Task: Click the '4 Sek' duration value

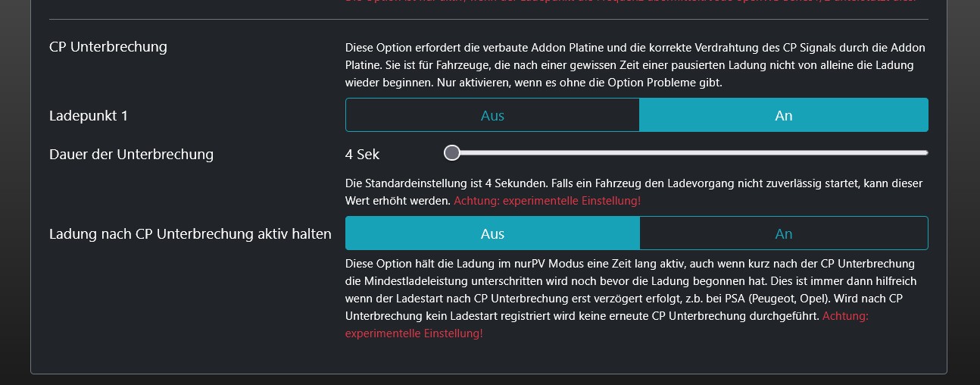Action: [362, 155]
